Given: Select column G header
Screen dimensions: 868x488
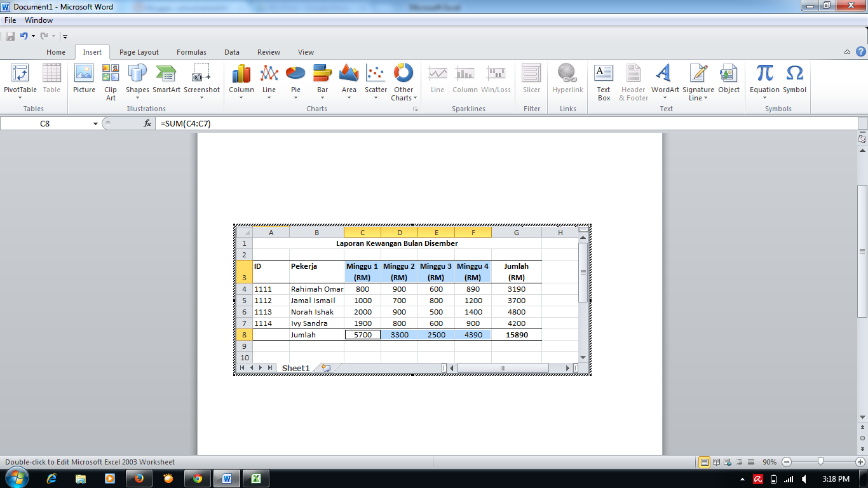Looking at the screenshot, I should click(517, 233).
